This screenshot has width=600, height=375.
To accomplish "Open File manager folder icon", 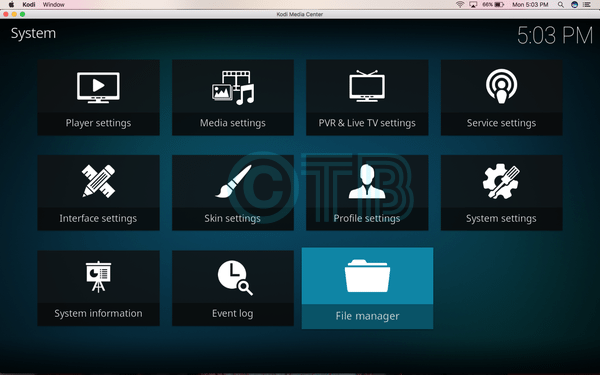I will coord(367,276).
